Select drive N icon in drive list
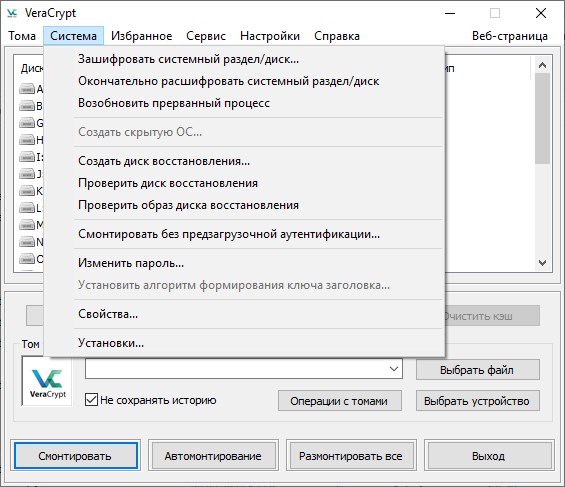The height and width of the screenshot is (487, 565). click(x=27, y=242)
